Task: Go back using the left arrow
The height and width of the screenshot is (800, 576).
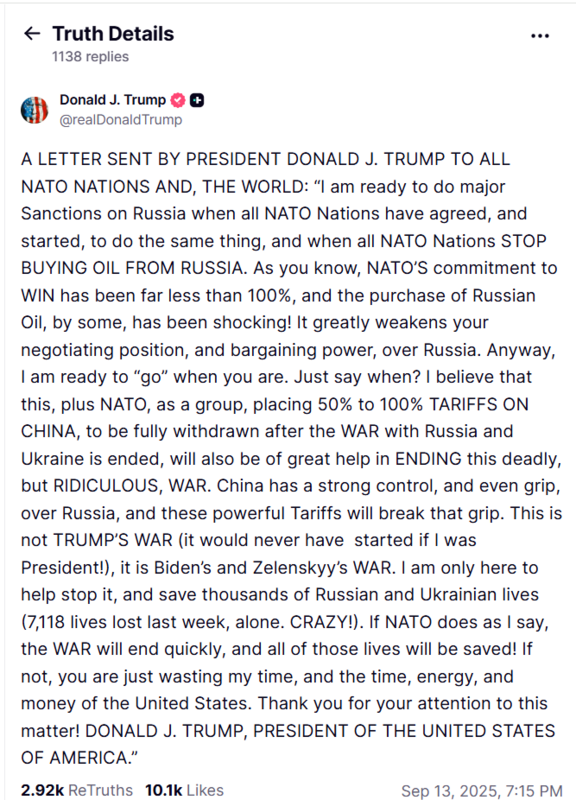Action: 32,34
